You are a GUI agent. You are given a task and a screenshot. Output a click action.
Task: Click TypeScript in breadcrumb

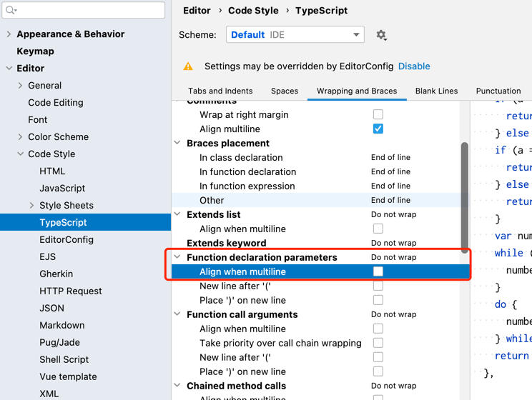point(321,11)
